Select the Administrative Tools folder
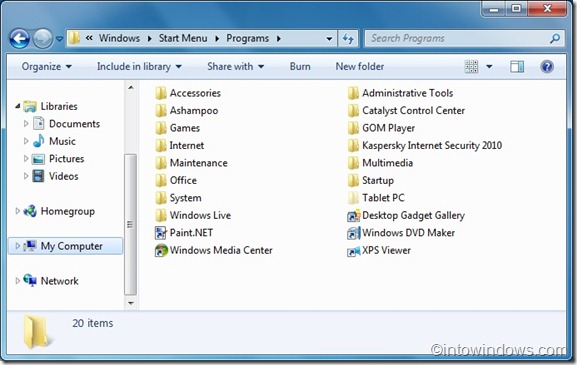This screenshot has height=365, width=577. (x=400, y=93)
